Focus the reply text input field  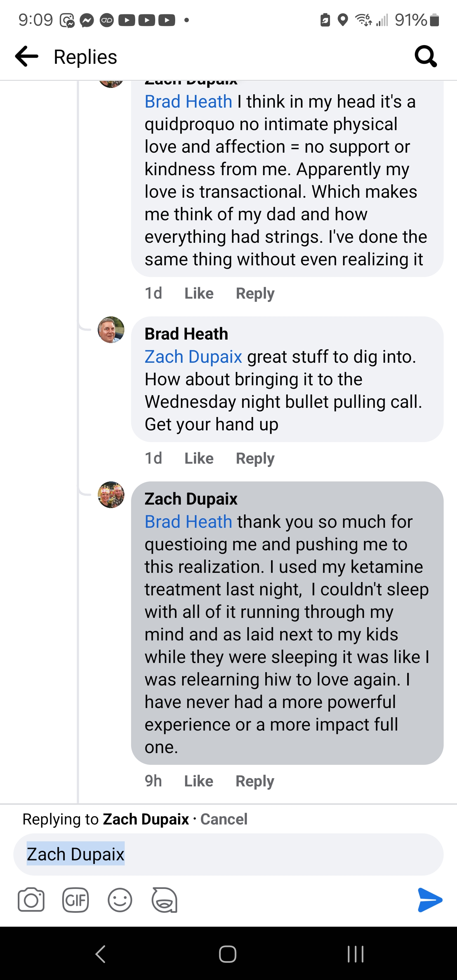(x=266, y=854)
